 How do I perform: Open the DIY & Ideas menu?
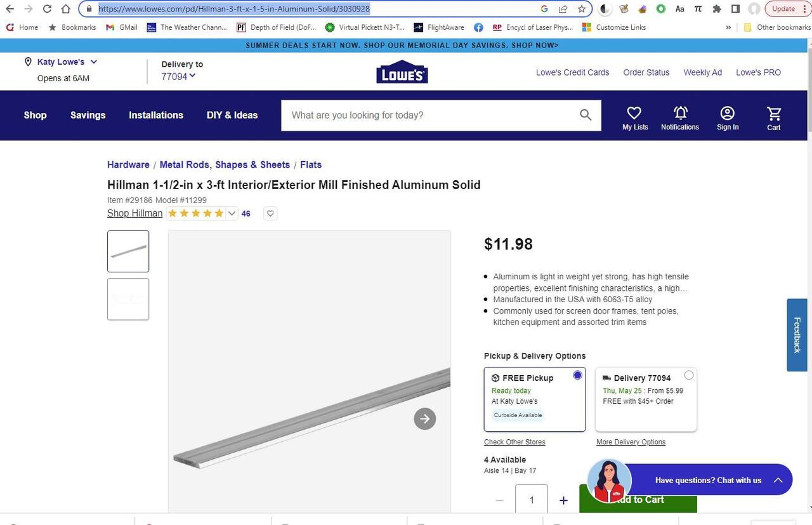point(232,115)
